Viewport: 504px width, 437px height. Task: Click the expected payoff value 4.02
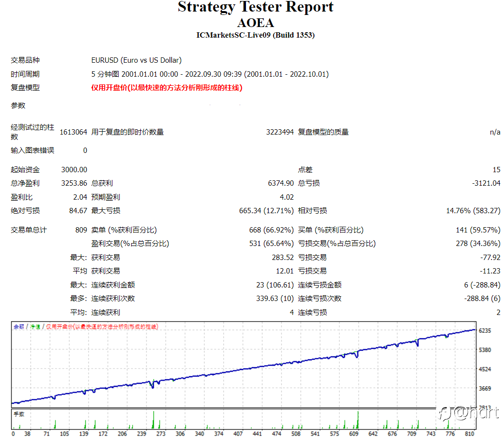click(x=286, y=197)
